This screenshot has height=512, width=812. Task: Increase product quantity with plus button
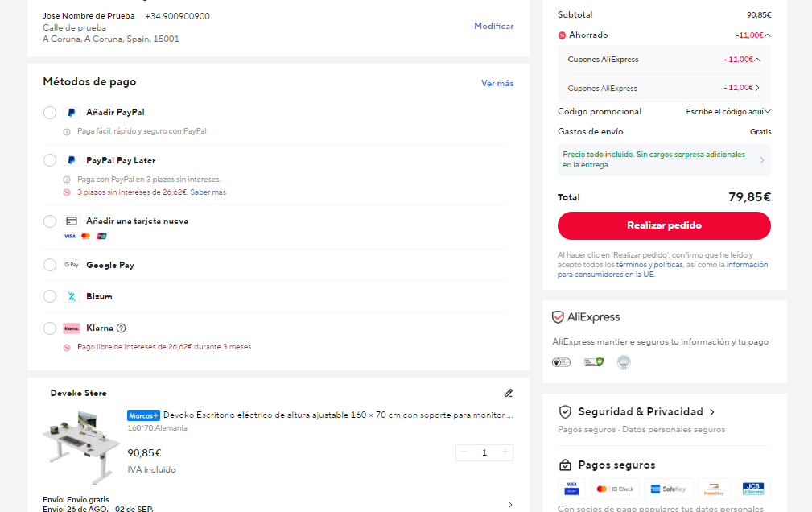click(505, 452)
